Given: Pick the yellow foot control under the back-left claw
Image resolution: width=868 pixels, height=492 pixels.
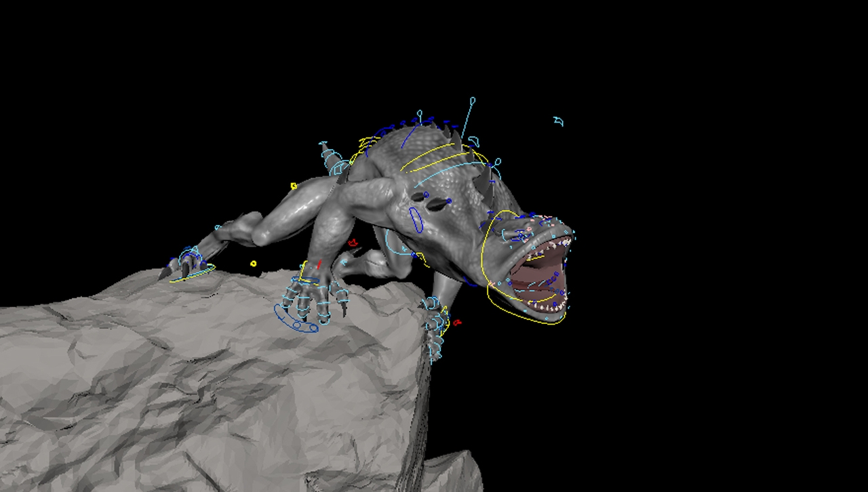Looking at the screenshot, I should (x=192, y=274).
